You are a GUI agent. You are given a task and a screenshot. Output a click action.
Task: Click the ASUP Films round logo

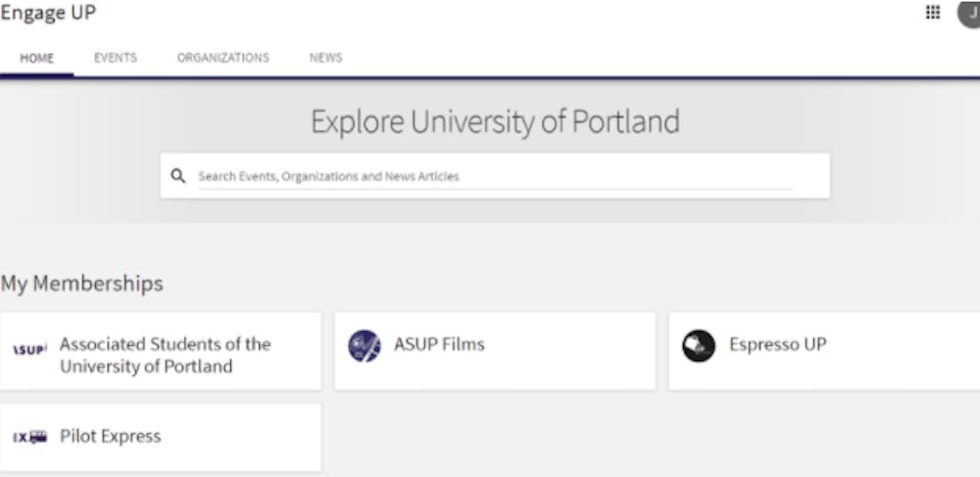tap(365, 346)
